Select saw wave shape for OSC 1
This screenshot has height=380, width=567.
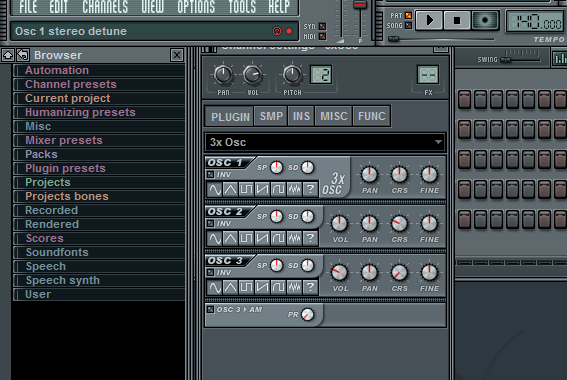pos(262,189)
